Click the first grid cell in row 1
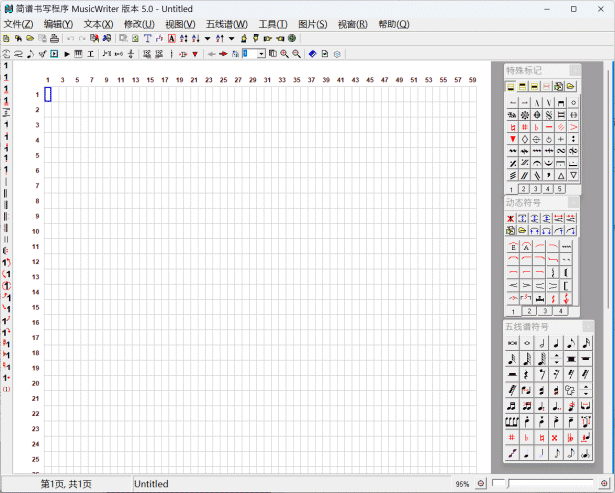The image size is (615, 493). pyautogui.click(x=48, y=95)
